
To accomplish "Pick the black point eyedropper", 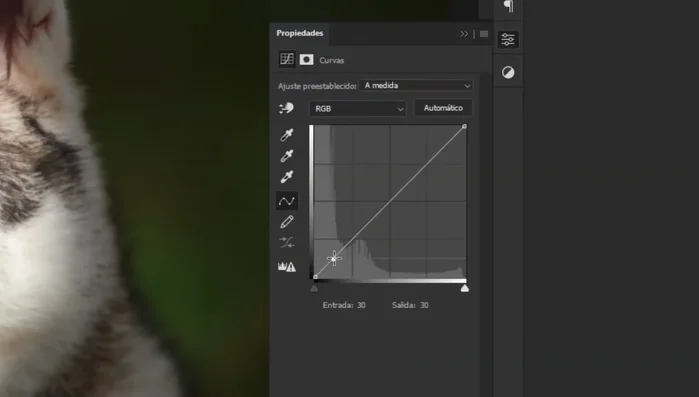I will pos(287,135).
